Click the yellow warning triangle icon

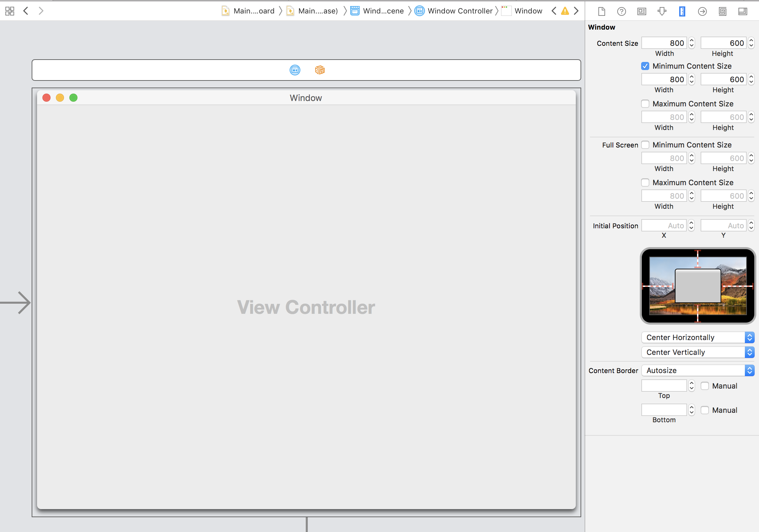click(565, 11)
